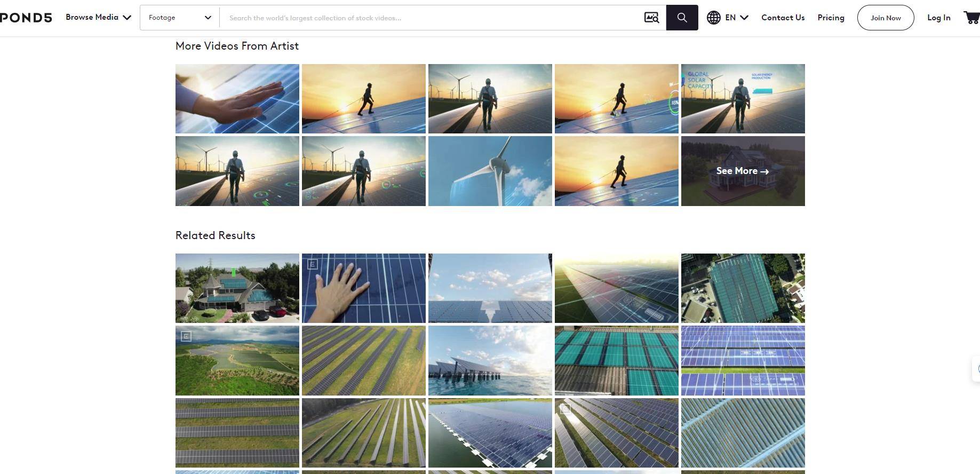Click the Pond5 logo
This screenshot has width=980, height=474.
point(26,18)
